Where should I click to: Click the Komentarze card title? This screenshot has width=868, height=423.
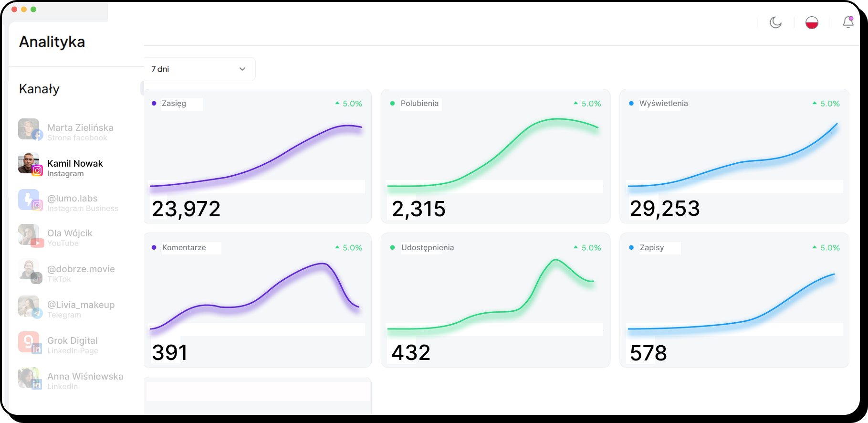coord(184,248)
